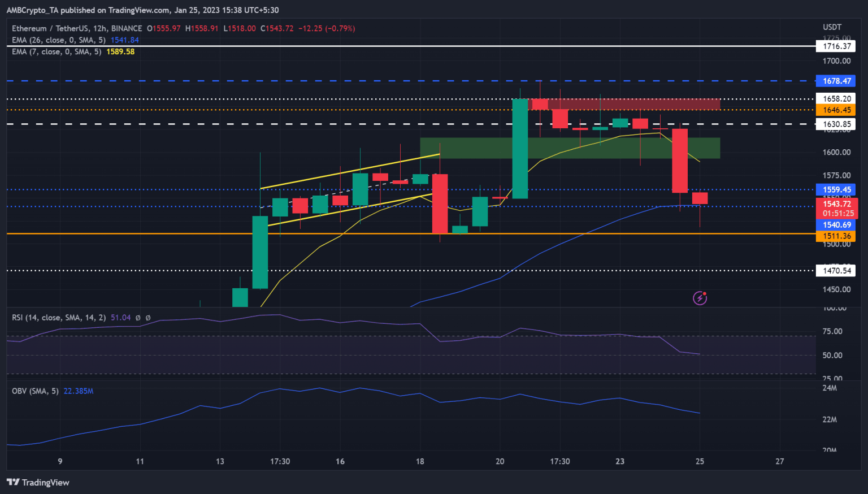This screenshot has height=494, width=868.
Task: Click the 1716.37 white price label
Action: pos(836,46)
